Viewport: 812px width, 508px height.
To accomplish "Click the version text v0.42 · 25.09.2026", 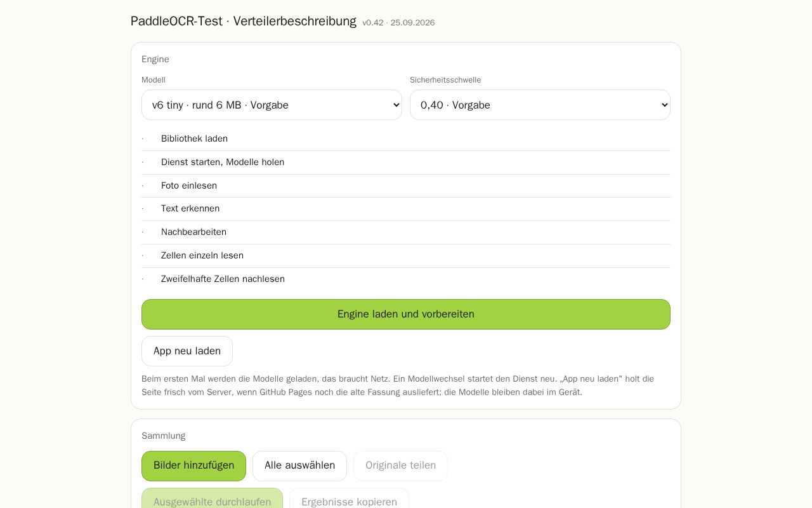I will click(398, 23).
